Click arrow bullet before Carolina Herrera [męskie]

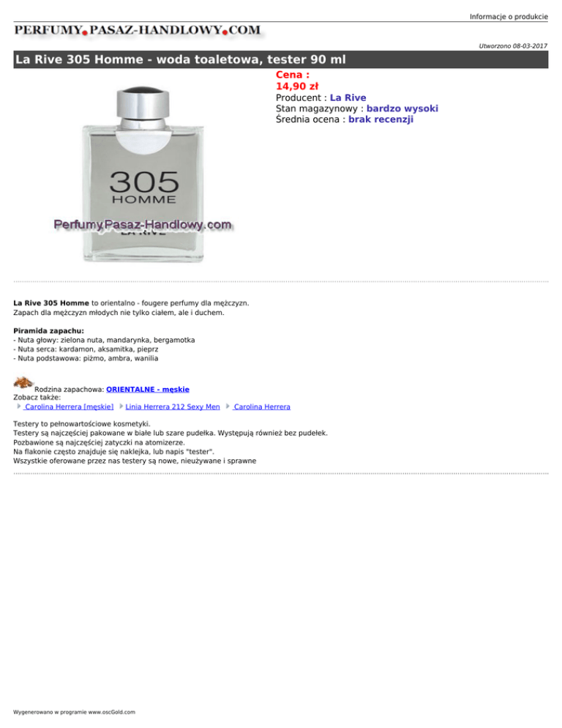[x=18, y=406]
